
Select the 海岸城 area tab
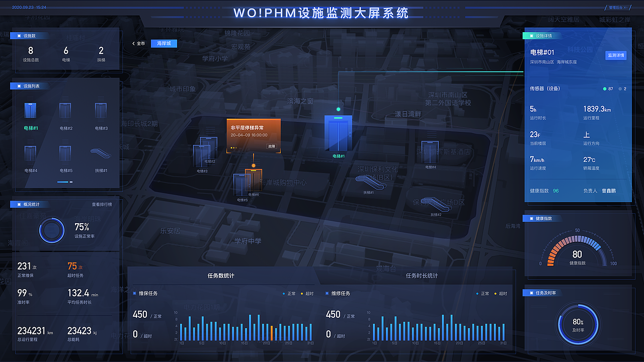(x=164, y=44)
